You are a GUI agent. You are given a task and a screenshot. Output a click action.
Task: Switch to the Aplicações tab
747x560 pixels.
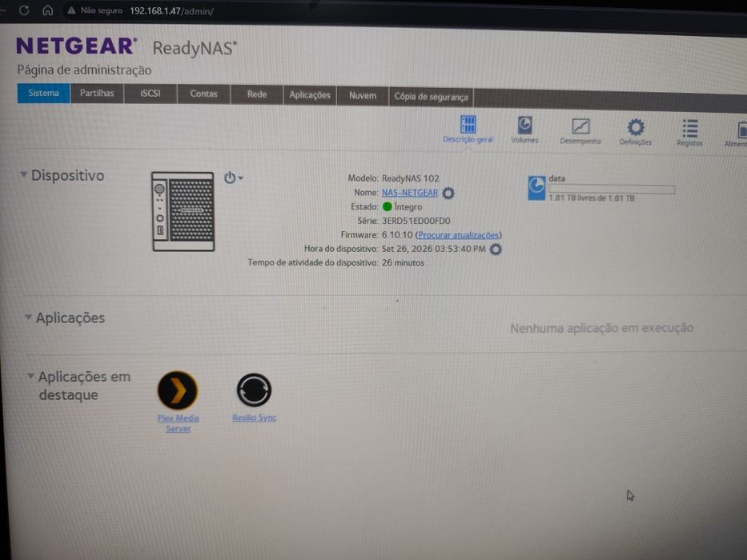310,95
